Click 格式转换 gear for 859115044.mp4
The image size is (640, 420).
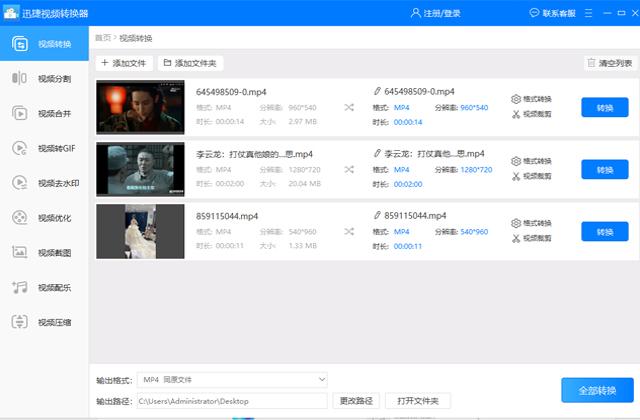pyautogui.click(x=516, y=223)
